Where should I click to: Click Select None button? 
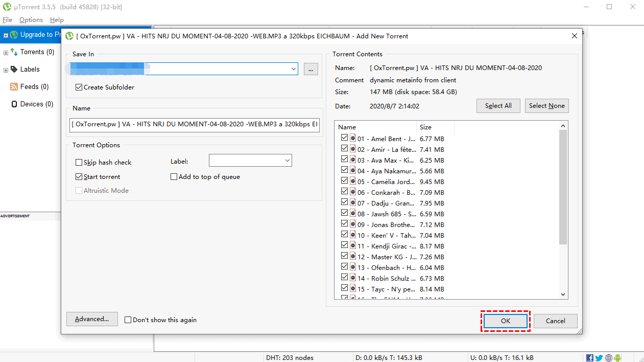pos(546,106)
